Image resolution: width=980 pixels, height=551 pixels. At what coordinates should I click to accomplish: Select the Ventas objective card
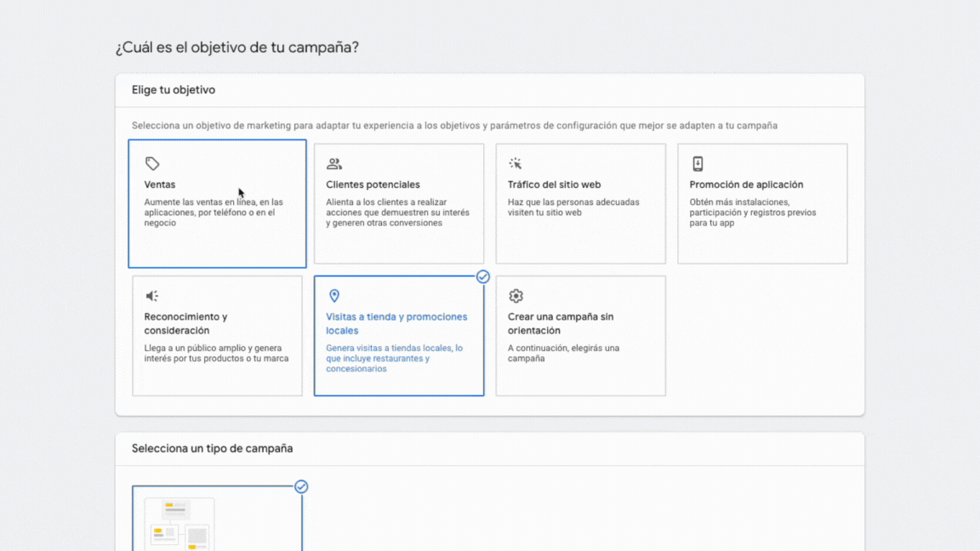pyautogui.click(x=217, y=203)
